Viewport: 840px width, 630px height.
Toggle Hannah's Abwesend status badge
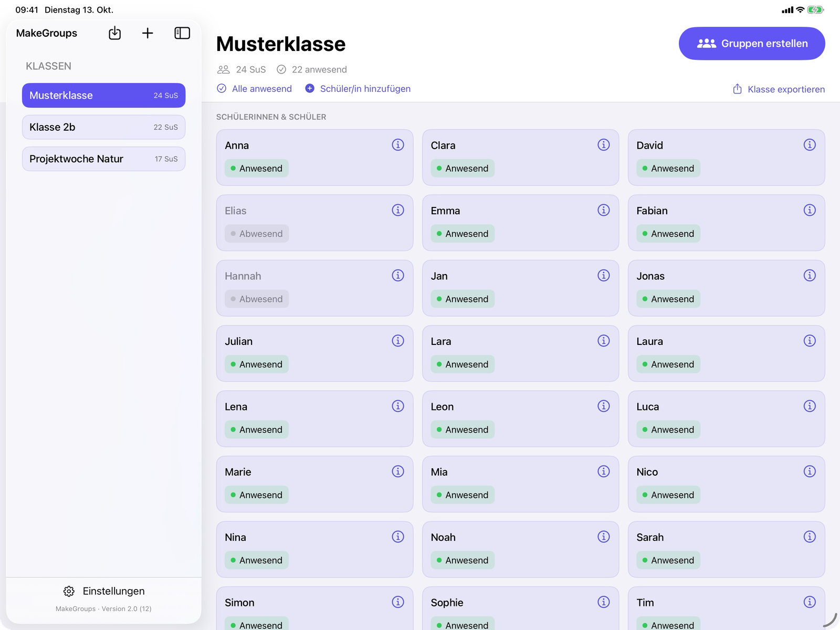point(257,299)
